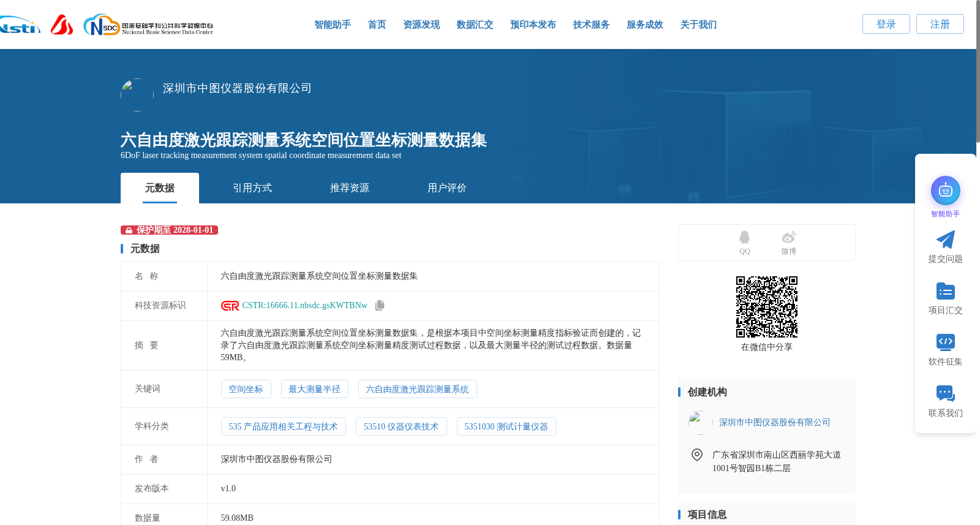Click the 在微信中分享 caption
This screenshot has width=980, height=525.
(x=766, y=347)
